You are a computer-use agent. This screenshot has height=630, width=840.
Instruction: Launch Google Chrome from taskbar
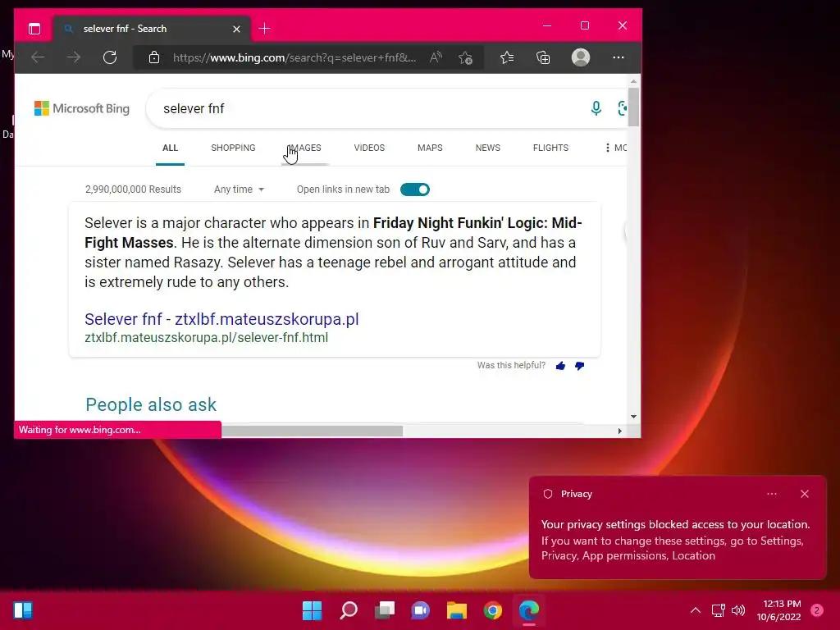pyautogui.click(x=493, y=610)
